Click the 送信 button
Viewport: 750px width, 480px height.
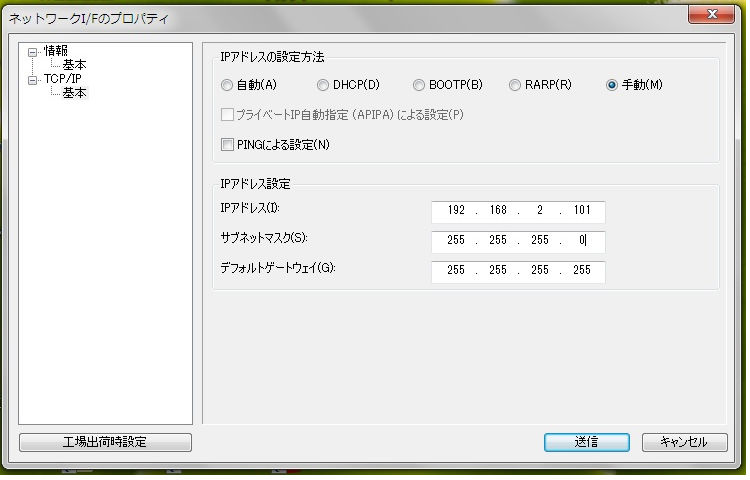point(586,442)
